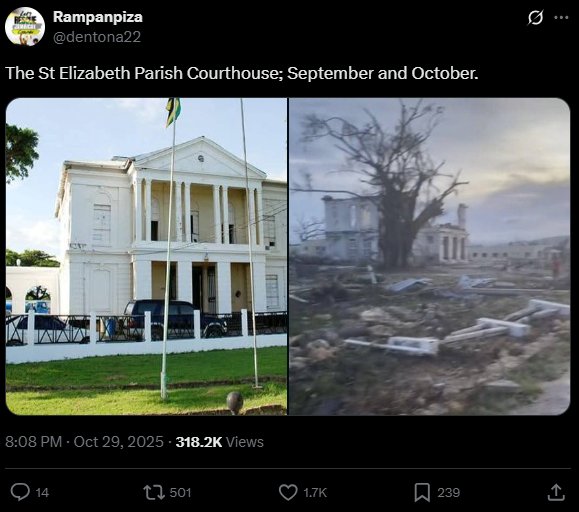Open the @dentona22 handle link
The image size is (579, 512).
point(97,37)
